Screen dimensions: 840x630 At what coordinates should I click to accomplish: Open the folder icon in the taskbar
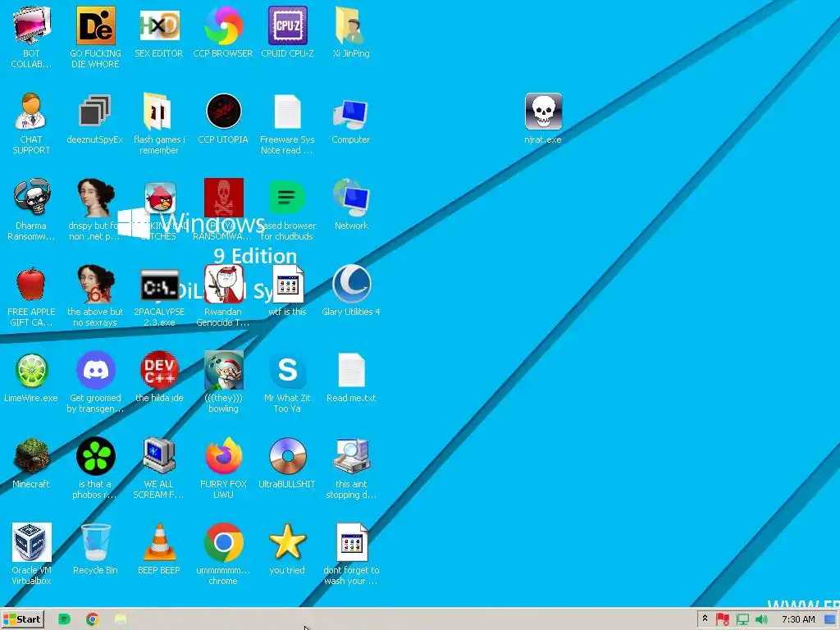121,619
